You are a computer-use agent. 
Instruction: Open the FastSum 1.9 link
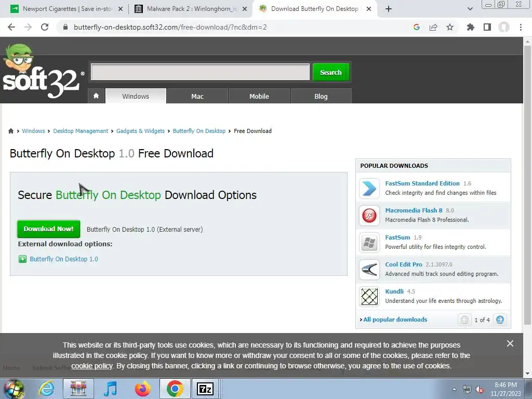397,237
